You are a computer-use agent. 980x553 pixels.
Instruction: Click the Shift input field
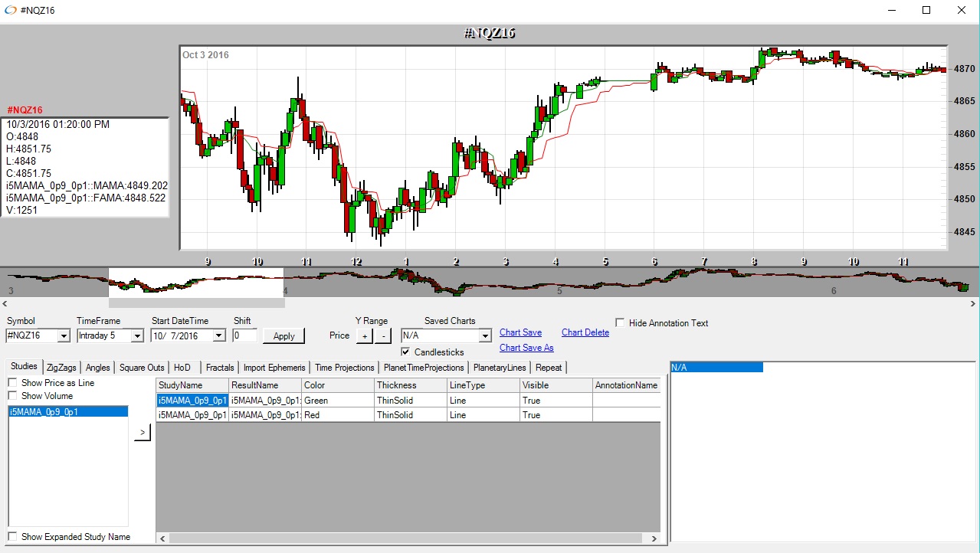245,335
